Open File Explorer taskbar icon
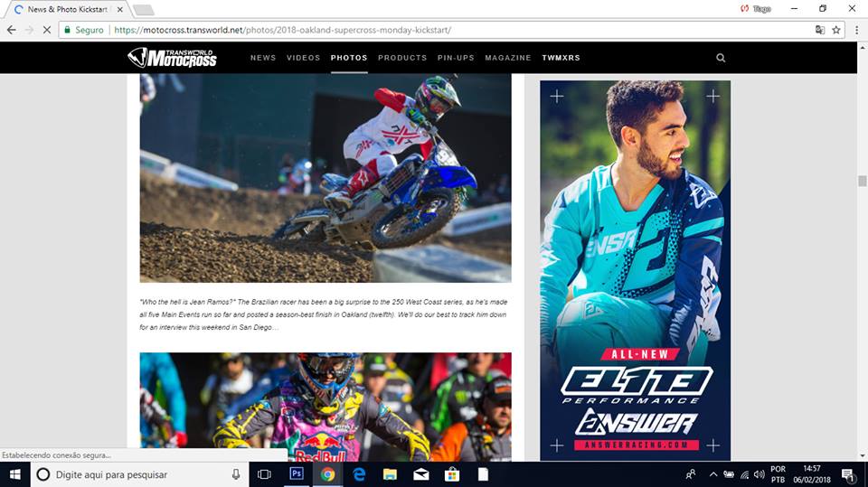The width and height of the screenshot is (868, 487). [x=390, y=474]
